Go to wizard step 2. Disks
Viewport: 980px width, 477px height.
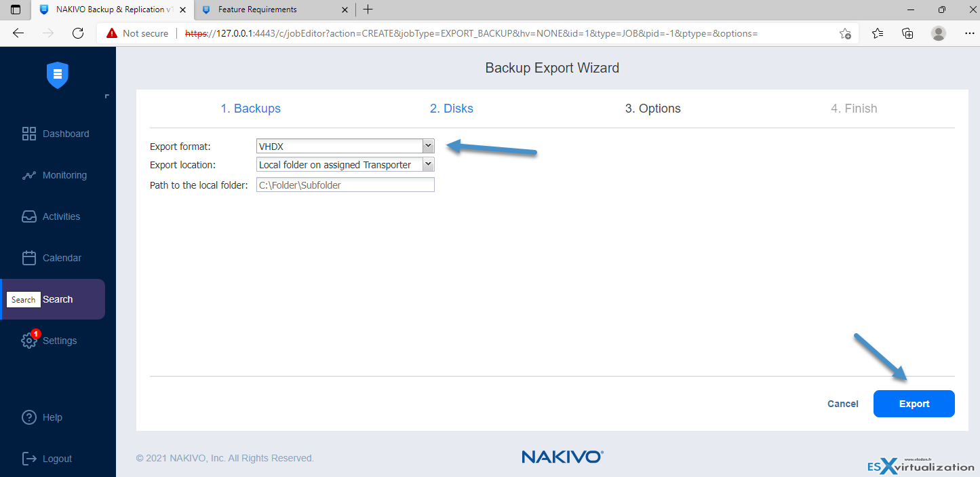[452, 109]
